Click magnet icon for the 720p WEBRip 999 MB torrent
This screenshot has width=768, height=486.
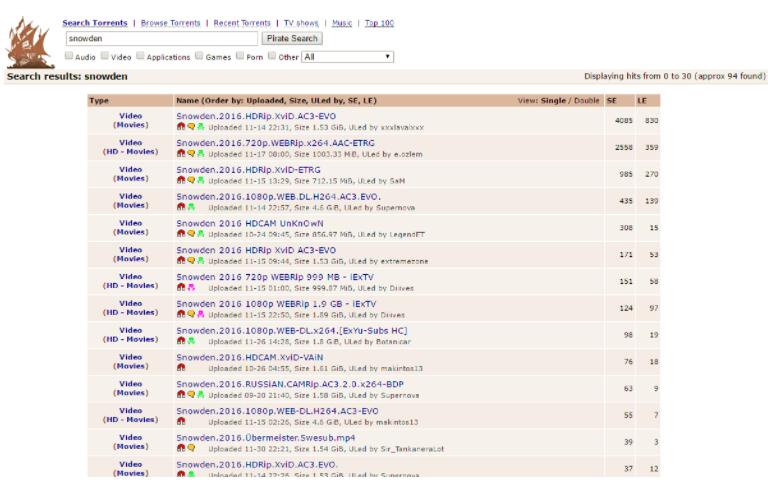[181, 288]
